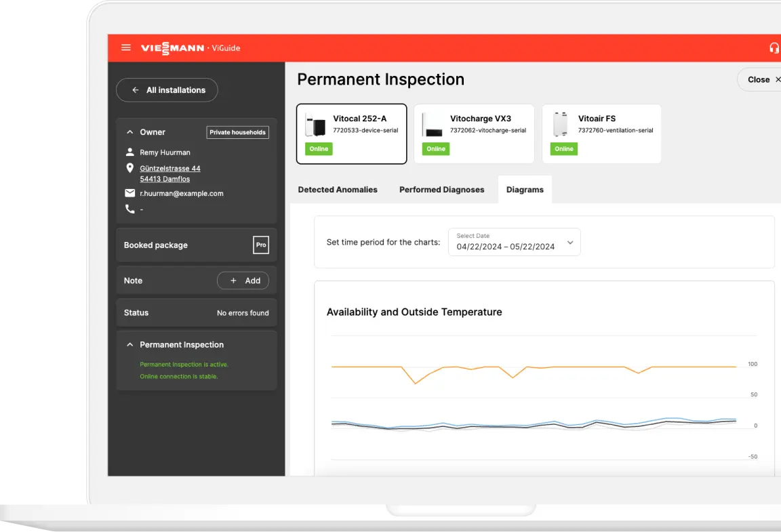
Task: Select the Diagrams tab
Action: [x=525, y=190]
